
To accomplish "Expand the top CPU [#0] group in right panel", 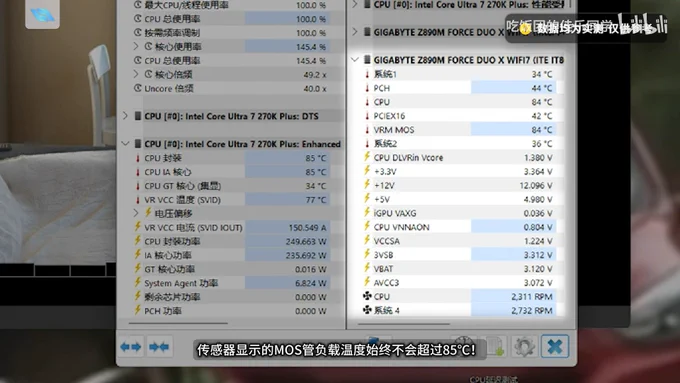I will click(355, 4).
